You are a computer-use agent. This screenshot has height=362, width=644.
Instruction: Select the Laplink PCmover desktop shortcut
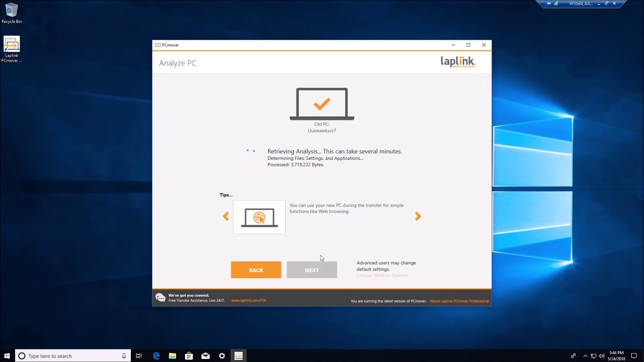coord(12,49)
